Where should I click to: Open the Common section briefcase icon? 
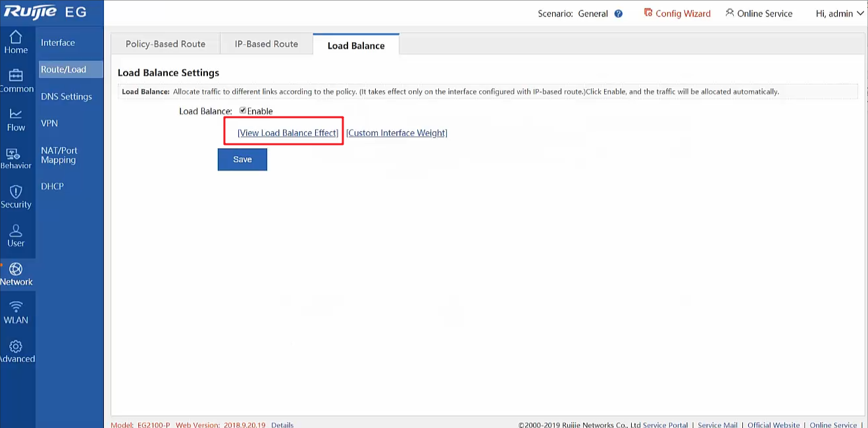pos(16,76)
